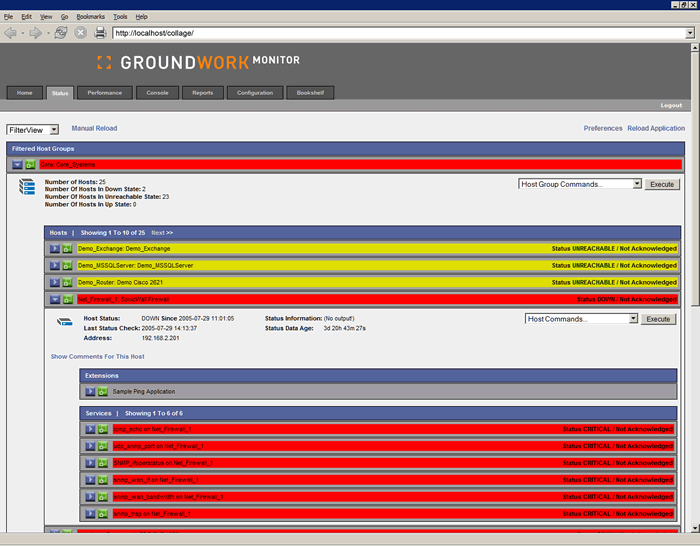Open the browser Bookmarks menu
700x546 pixels.
point(91,17)
